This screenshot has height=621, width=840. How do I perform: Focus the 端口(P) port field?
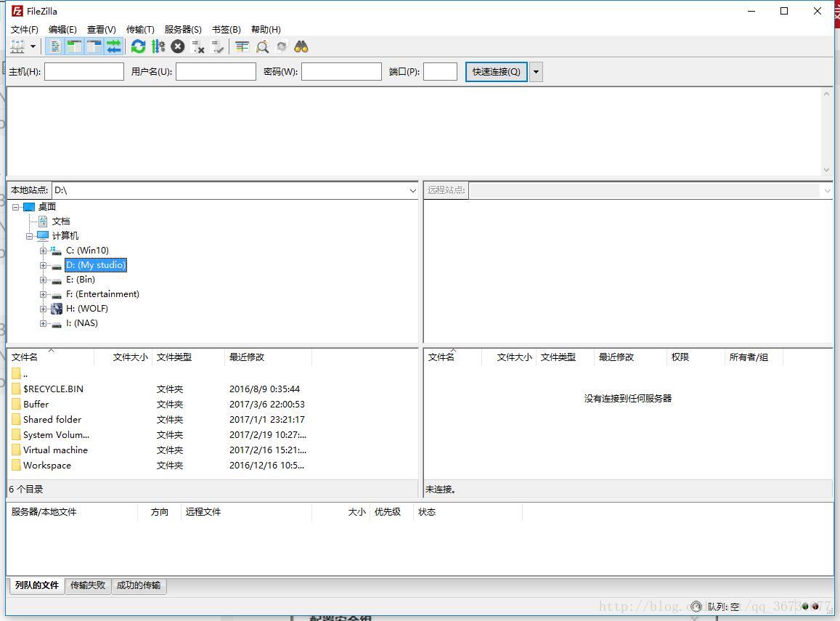tap(440, 72)
